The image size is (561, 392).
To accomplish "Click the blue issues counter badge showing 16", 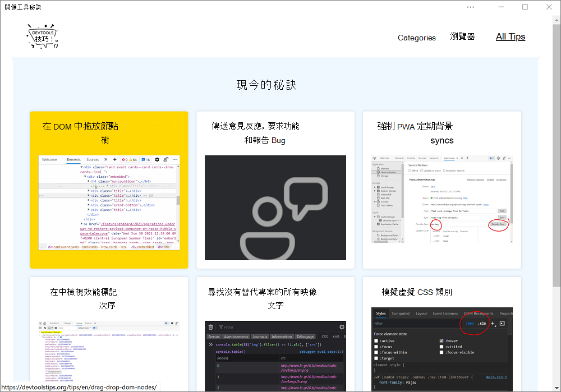I will [x=145, y=159].
